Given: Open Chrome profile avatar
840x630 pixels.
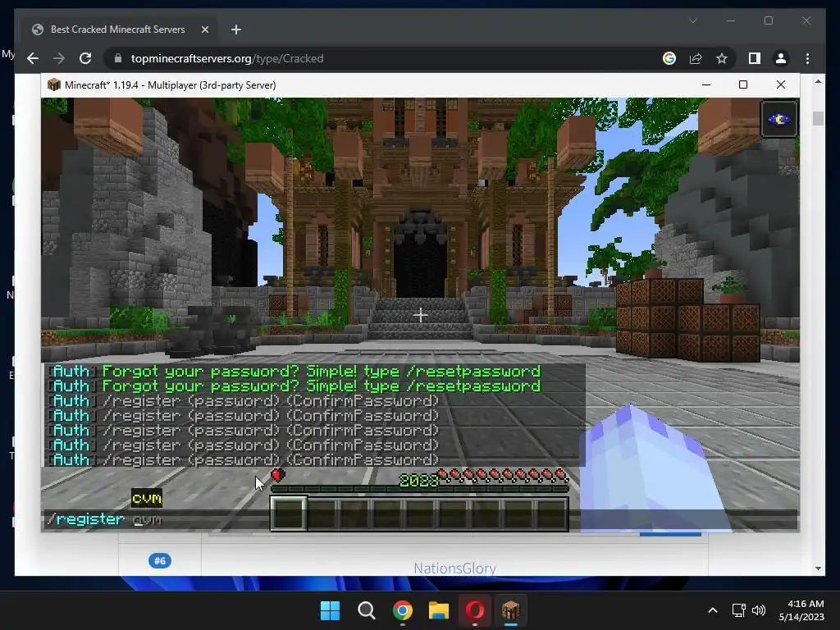Looking at the screenshot, I should tap(781, 58).
